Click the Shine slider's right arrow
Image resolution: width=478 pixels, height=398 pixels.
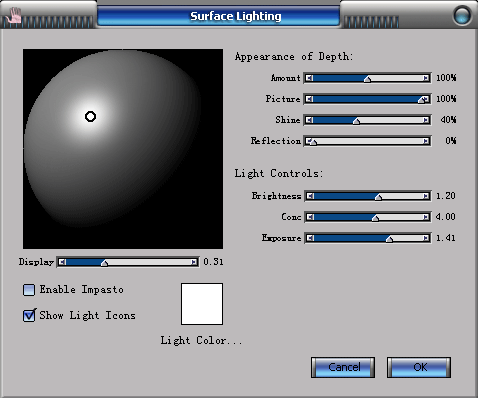pyautogui.click(x=426, y=120)
